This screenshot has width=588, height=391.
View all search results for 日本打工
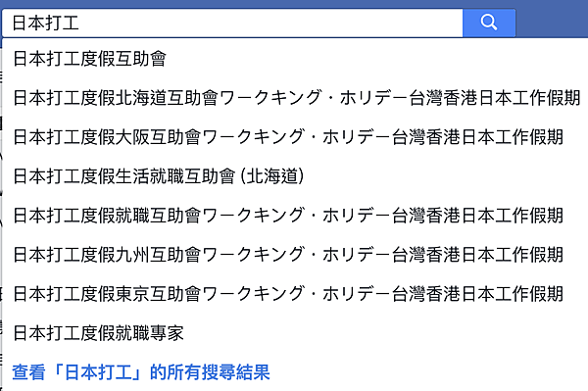(141, 372)
